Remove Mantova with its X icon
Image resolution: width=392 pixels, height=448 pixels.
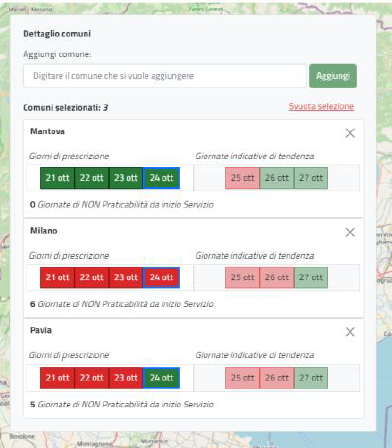(350, 133)
